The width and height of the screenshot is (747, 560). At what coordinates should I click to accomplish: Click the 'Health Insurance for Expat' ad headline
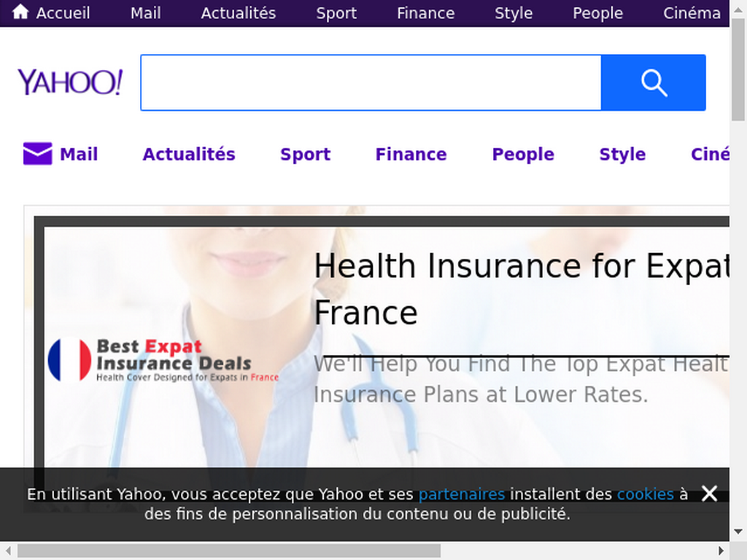click(x=521, y=289)
